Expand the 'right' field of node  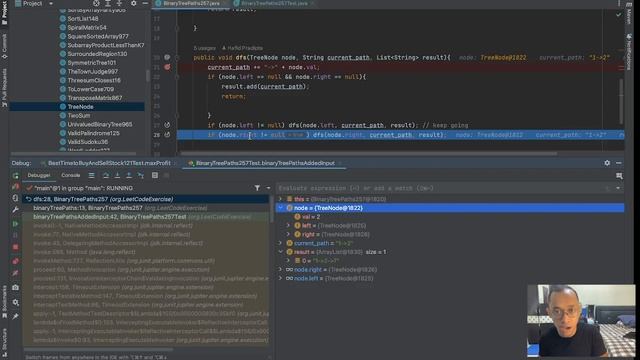point(288,234)
